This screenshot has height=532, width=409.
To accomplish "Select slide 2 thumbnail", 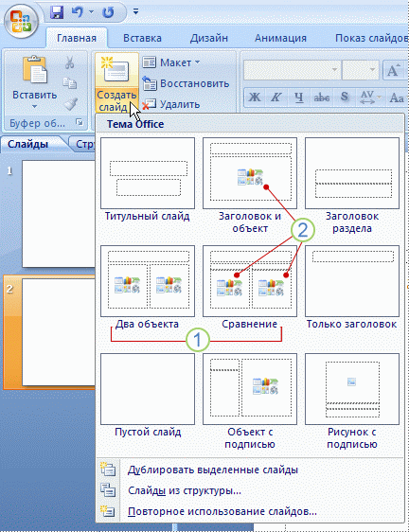I will (59, 332).
